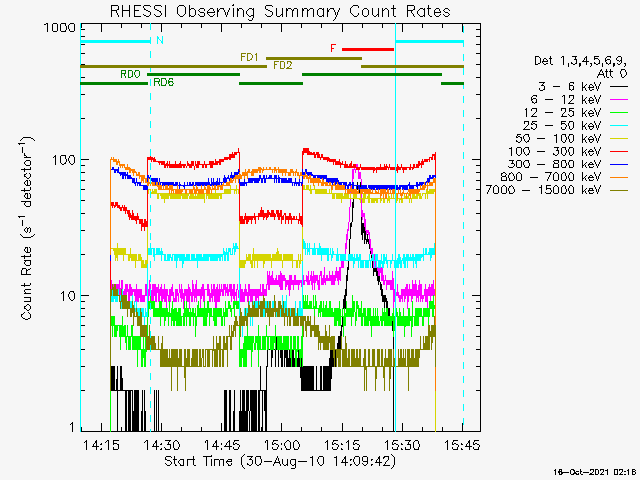Select the '50 - 100 keV' legend label

tap(558, 138)
